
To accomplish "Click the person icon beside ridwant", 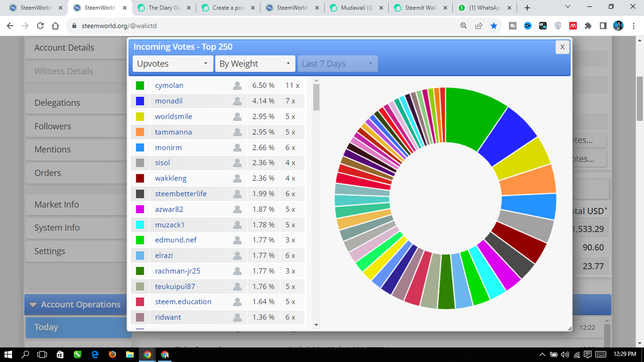I will click(237, 317).
